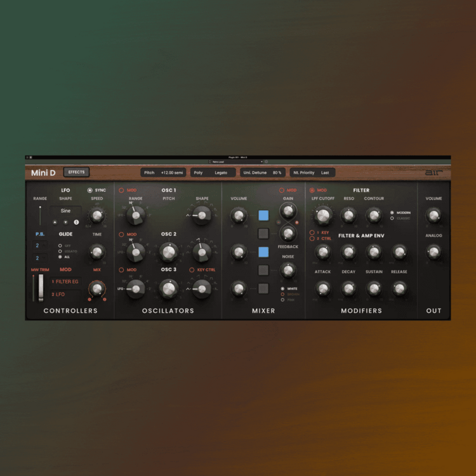Click the FEEDBACK knob
The width and height of the screenshot is (476, 476).
coord(288,234)
